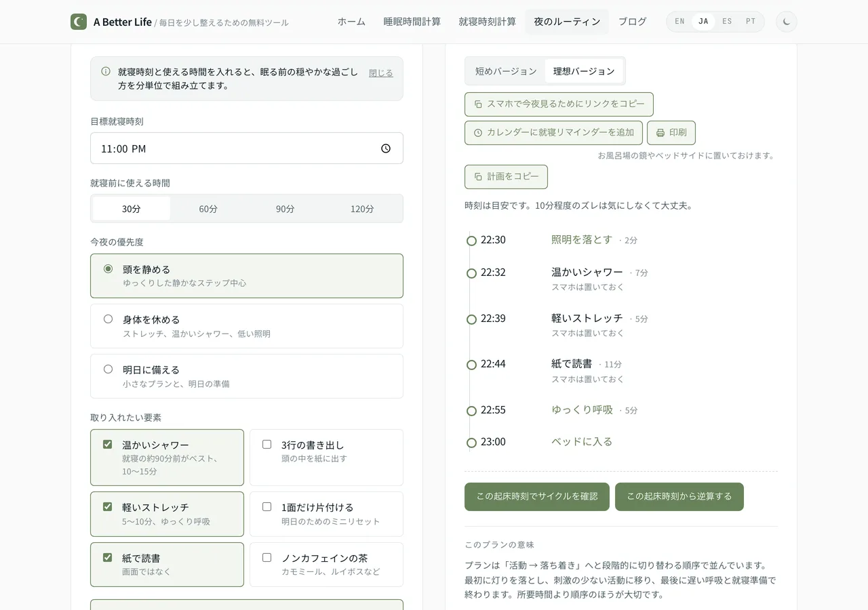This screenshot has height=610, width=868.
Task: Choose 30分 time option
Action: (x=132, y=209)
